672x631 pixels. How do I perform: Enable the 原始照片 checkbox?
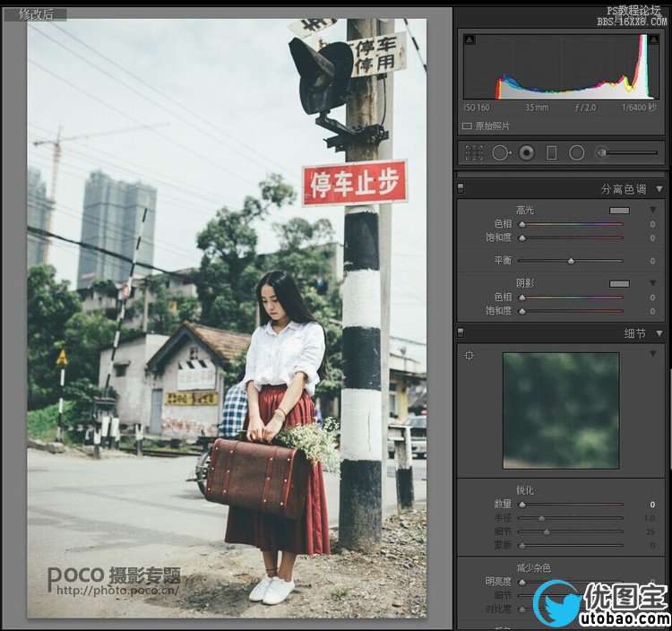467,126
